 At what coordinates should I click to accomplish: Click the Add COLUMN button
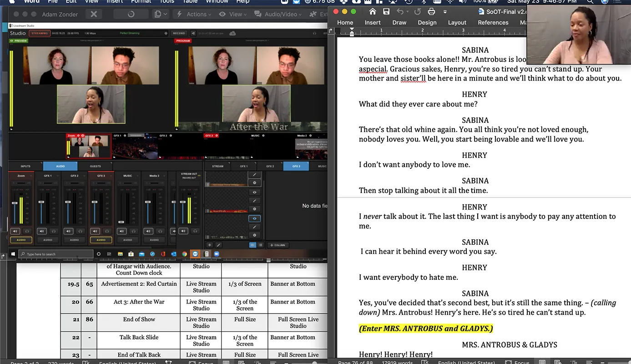[x=278, y=245]
